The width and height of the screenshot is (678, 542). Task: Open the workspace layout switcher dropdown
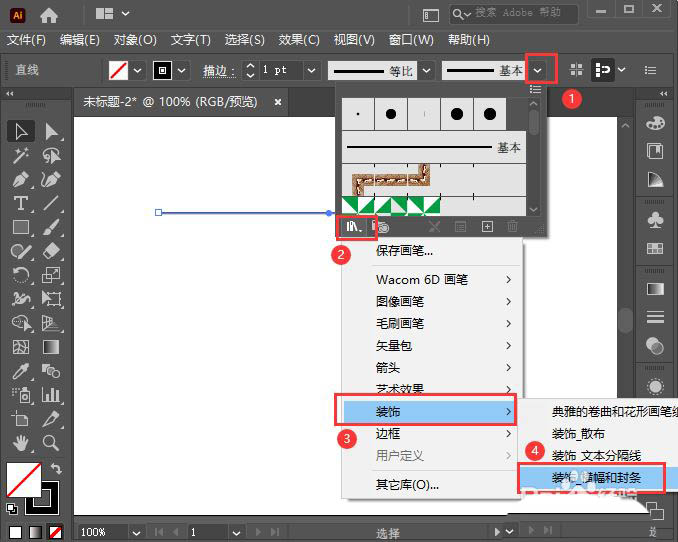click(x=125, y=14)
